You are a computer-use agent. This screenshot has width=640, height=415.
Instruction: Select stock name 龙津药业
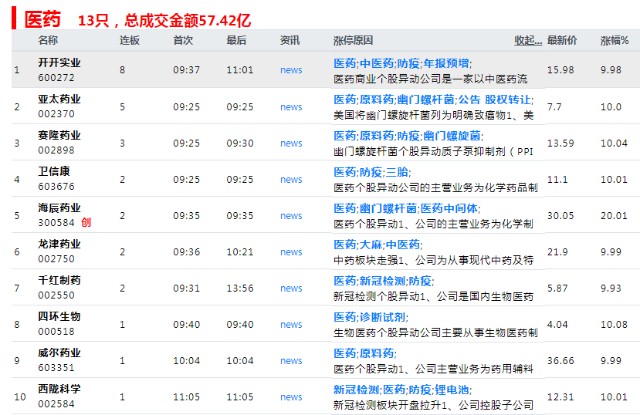click(x=59, y=244)
